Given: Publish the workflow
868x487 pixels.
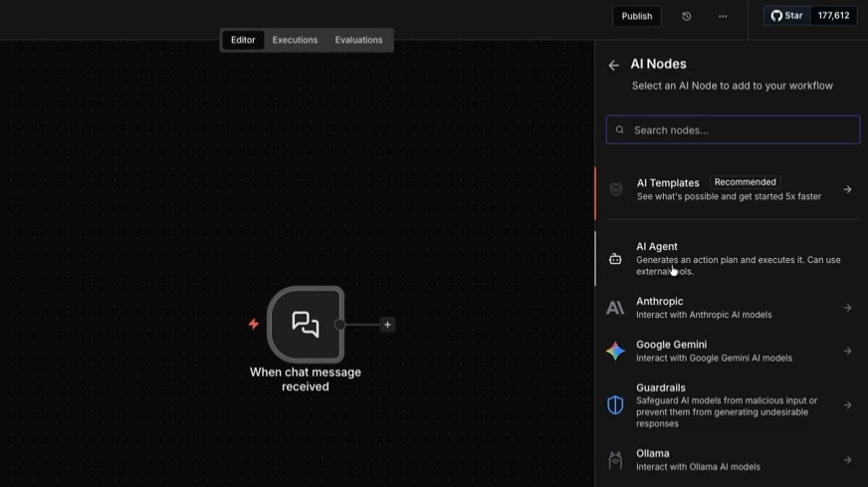Looking at the screenshot, I should tap(637, 16).
